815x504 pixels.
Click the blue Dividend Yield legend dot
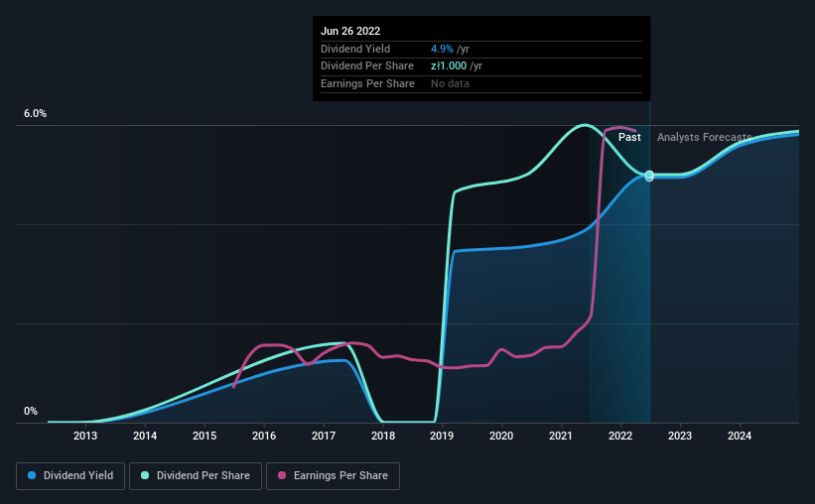click(x=32, y=475)
